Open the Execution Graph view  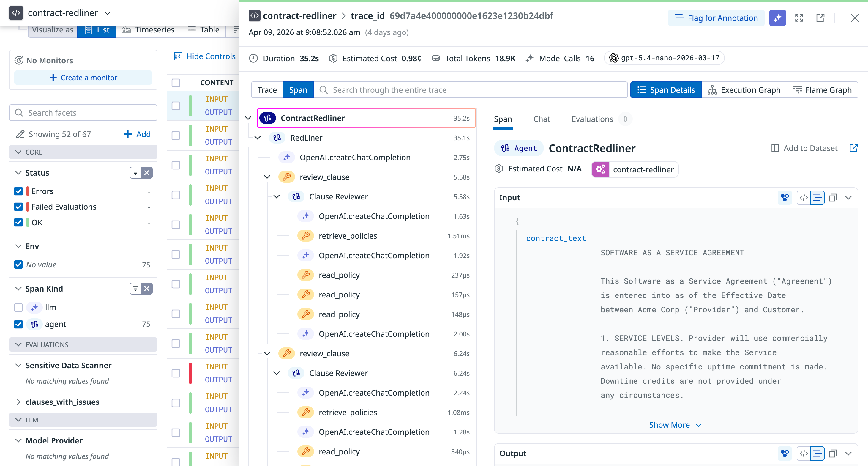pos(744,90)
